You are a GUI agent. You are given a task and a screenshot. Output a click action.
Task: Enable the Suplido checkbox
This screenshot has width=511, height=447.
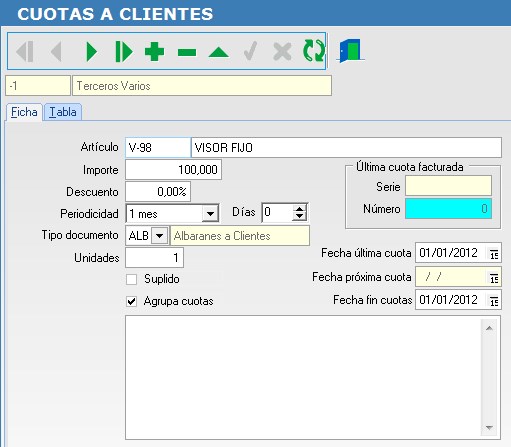pyautogui.click(x=132, y=279)
